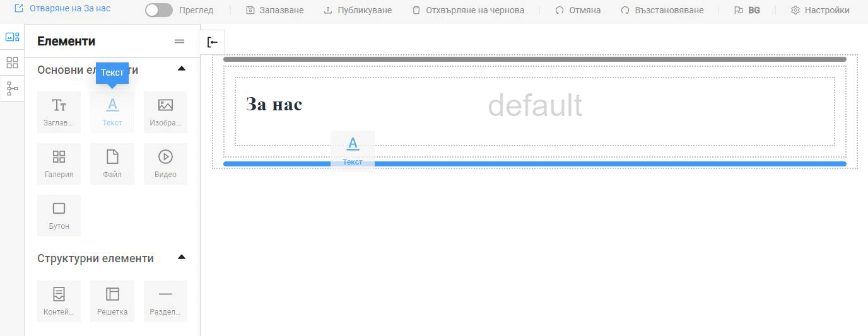Add the Бутон button element
Image resolution: width=868 pixels, height=336 pixels.
click(59, 215)
